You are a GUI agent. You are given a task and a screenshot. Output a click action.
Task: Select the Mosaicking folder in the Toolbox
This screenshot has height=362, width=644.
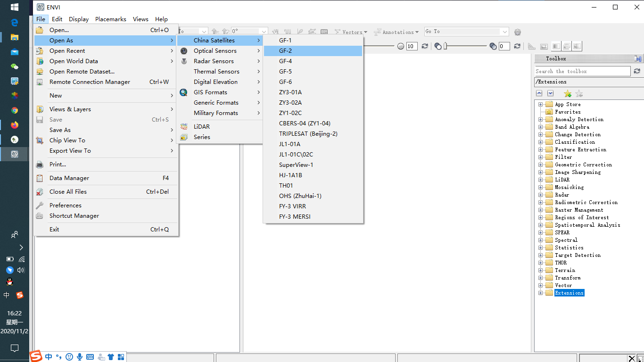click(569, 187)
